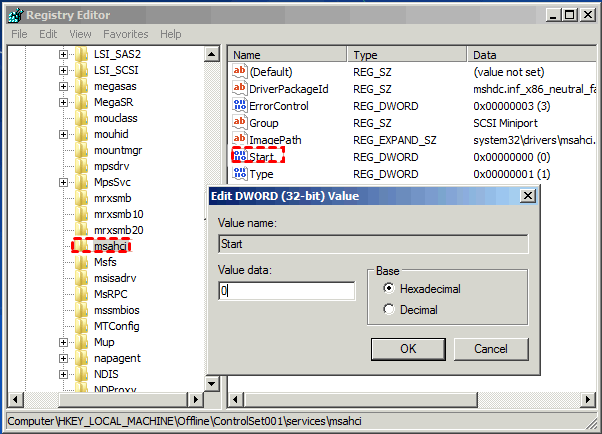Expand the megasas tree node

pyautogui.click(x=63, y=86)
